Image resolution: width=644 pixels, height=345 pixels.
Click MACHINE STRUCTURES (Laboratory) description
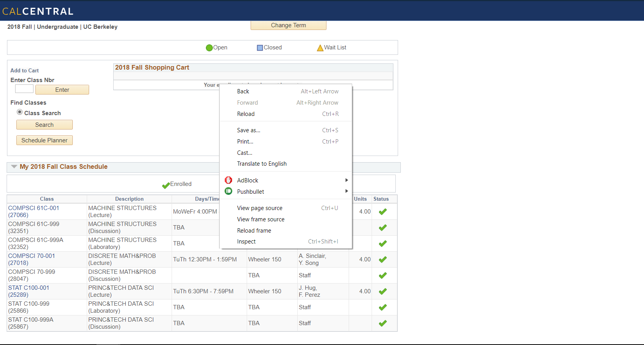coord(123,243)
